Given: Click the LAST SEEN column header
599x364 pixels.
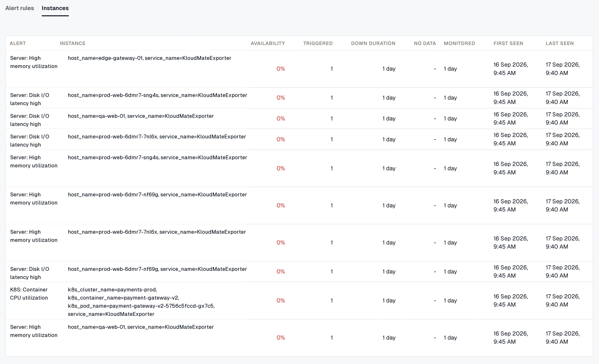Looking at the screenshot, I should tap(560, 43).
